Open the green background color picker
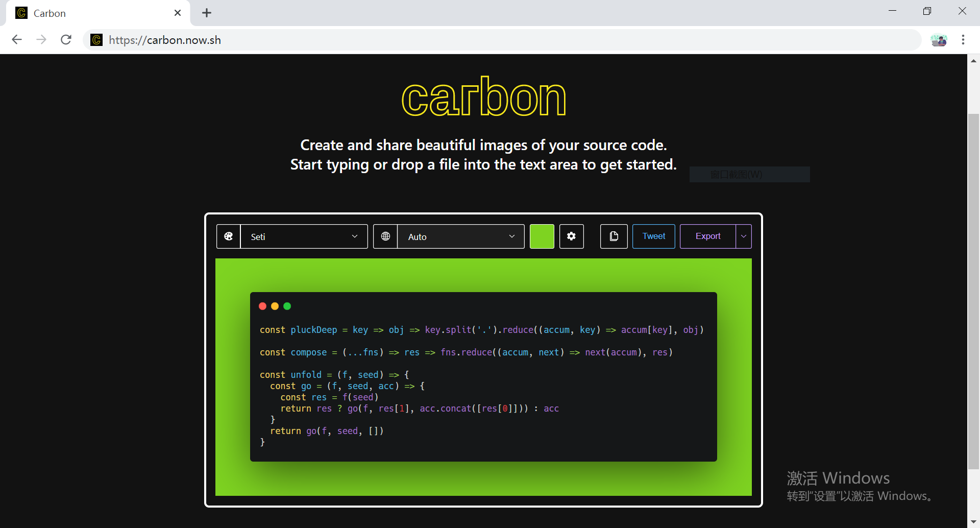This screenshot has width=980, height=528. [542, 236]
